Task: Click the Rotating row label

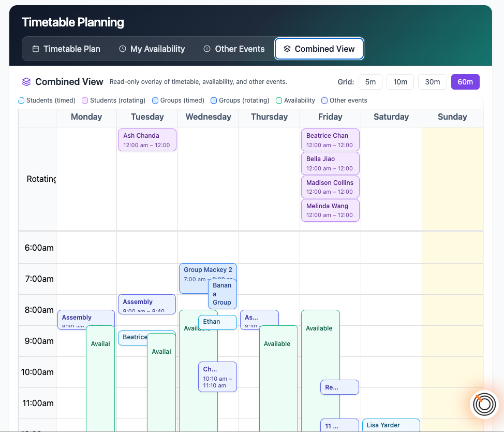Action: (41, 179)
